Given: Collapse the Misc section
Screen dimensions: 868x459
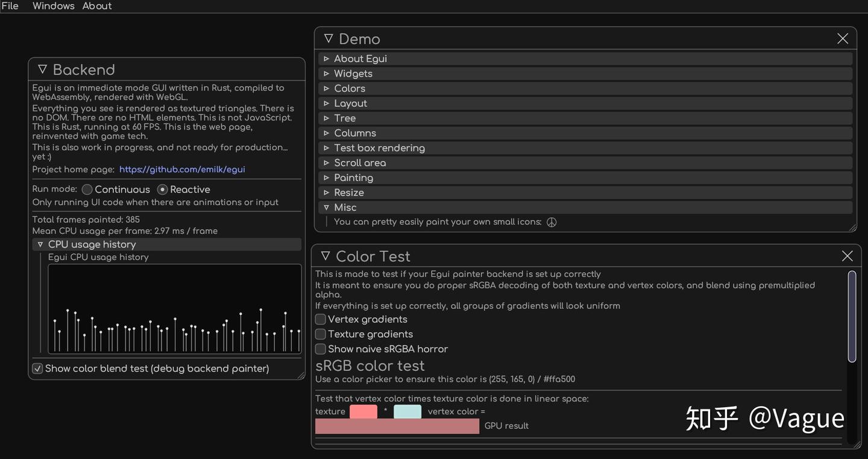Looking at the screenshot, I should pos(585,207).
